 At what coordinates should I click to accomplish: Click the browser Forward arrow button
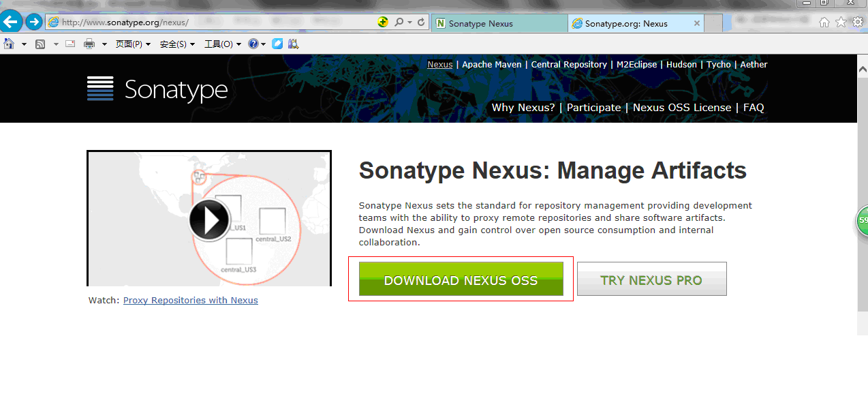(x=33, y=22)
